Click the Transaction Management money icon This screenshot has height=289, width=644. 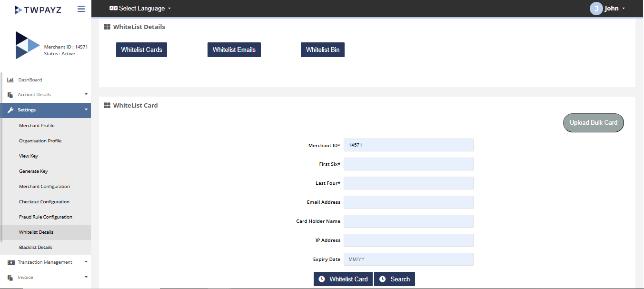pyautogui.click(x=10, y=262)
